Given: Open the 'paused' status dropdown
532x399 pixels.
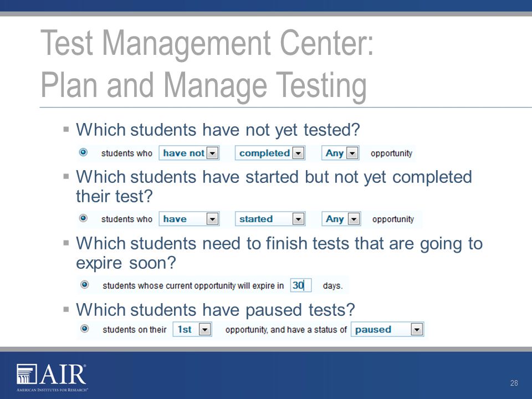Looking at the screenshot, I should 387,329.
